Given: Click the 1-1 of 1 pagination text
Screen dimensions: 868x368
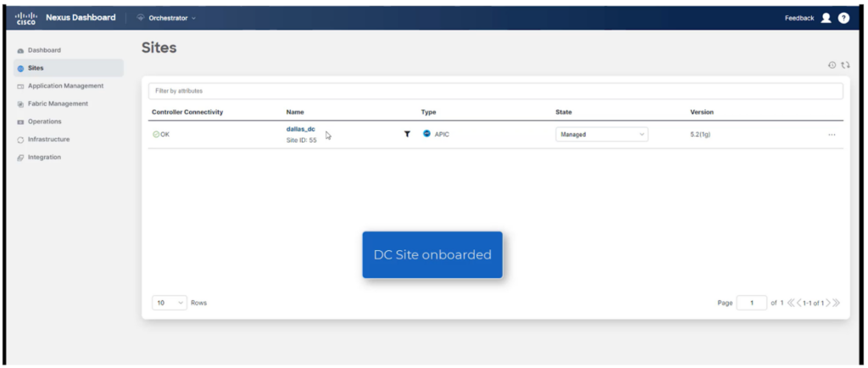Looking at the screenshot, I should click(x=814, y=304).
